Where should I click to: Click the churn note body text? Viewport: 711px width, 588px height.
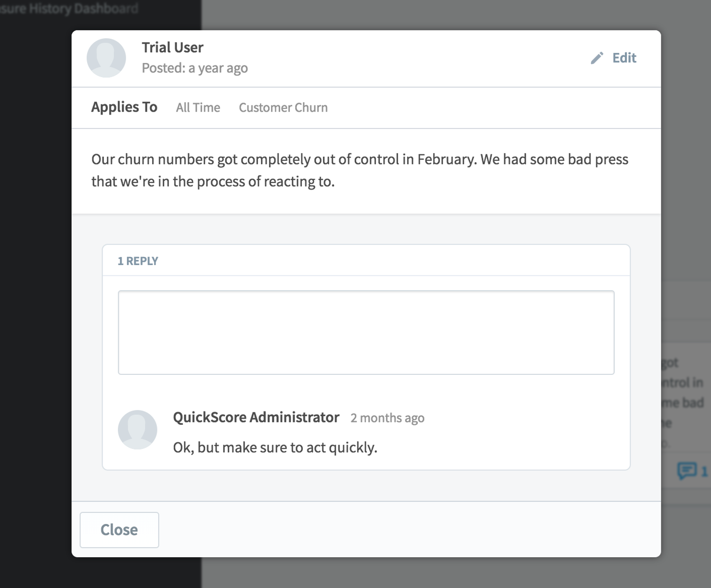[x=360, y=170]
